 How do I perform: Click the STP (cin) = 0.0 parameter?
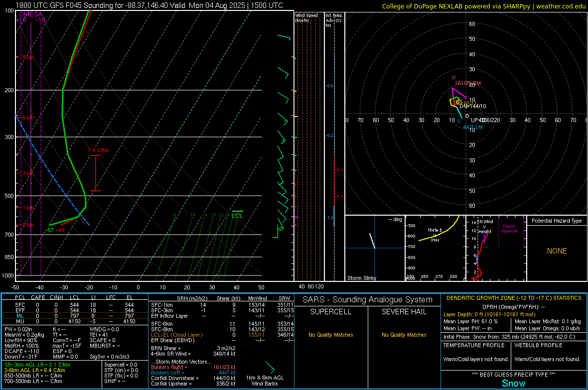tap(121, 370)
